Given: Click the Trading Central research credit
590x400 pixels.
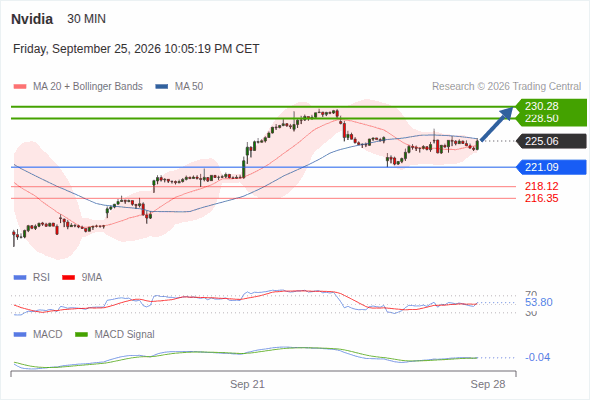Looking at the screenshot, I should pyautogui.click(x=506, y=87).
